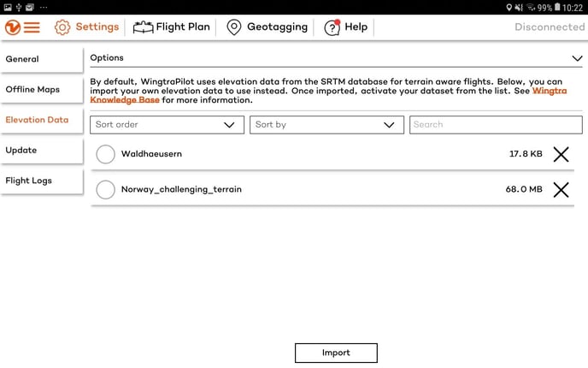Screen dimensions: 588x368
Task: Open the Flight Logs section
Action: [41, 181]
